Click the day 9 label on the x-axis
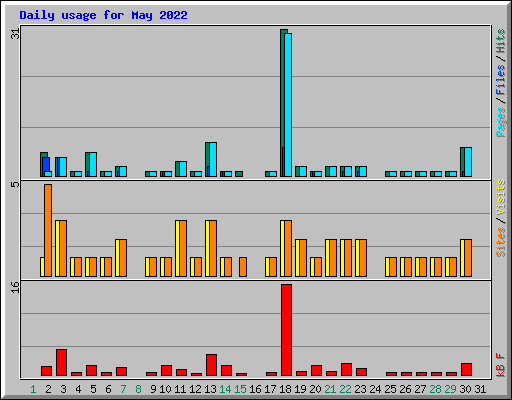Image resolution: width=512 pixels, height=400 pixels. pos(153,389)
